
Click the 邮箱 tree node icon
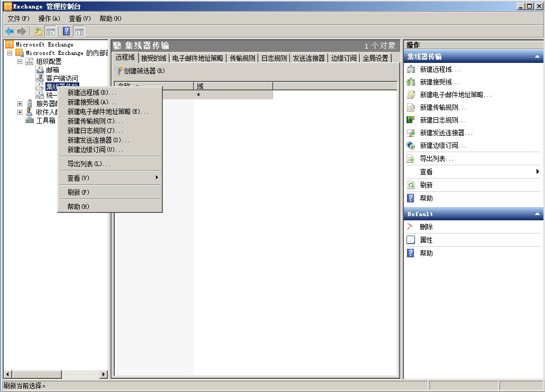(x=40, y=70)
